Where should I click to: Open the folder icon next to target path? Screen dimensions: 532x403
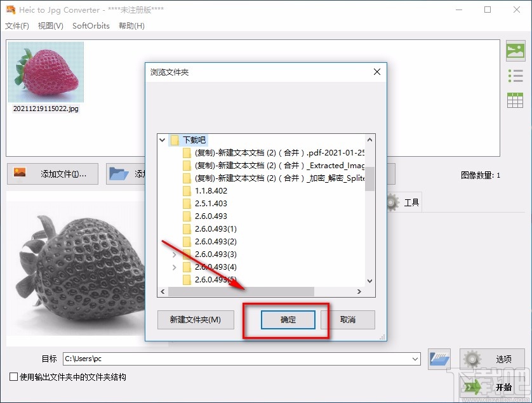coord(439,359)
